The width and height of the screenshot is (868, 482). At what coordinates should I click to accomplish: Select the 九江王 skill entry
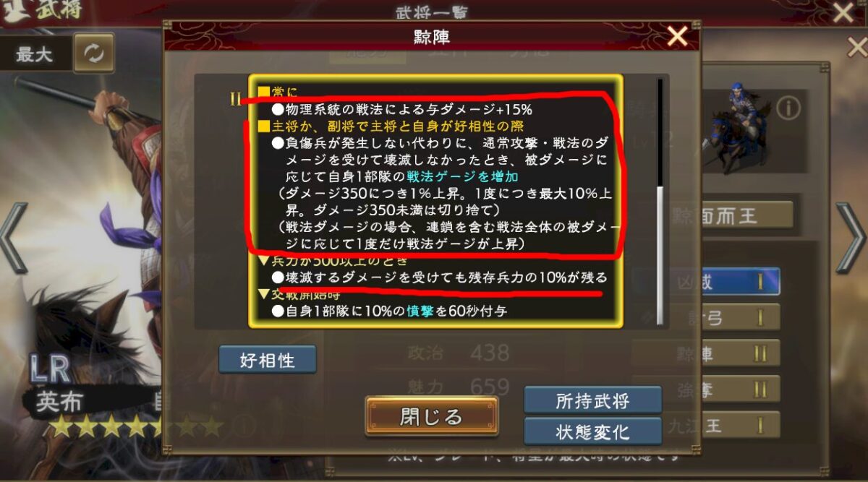707,424
